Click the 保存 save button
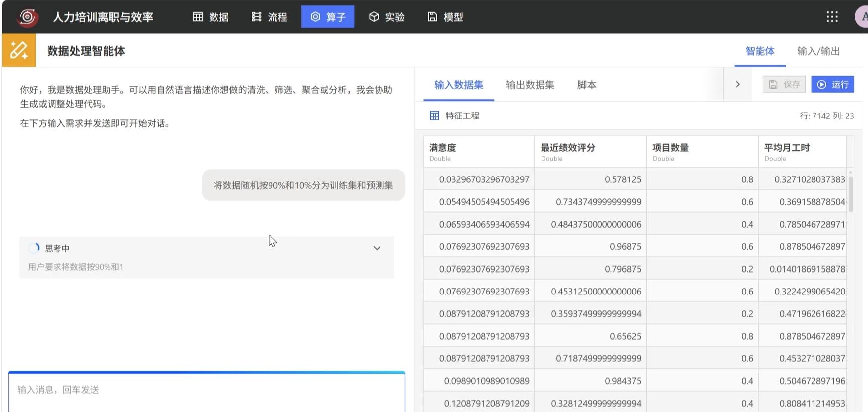Viewport: 868px width, 412px height. pos(784,84)
